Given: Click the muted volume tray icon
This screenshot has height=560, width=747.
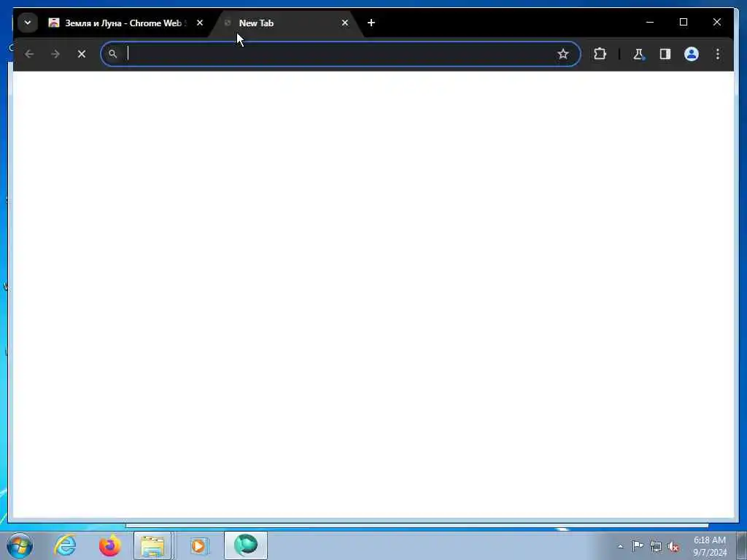Looking at the screenshot, I should [x=673, y=547].
